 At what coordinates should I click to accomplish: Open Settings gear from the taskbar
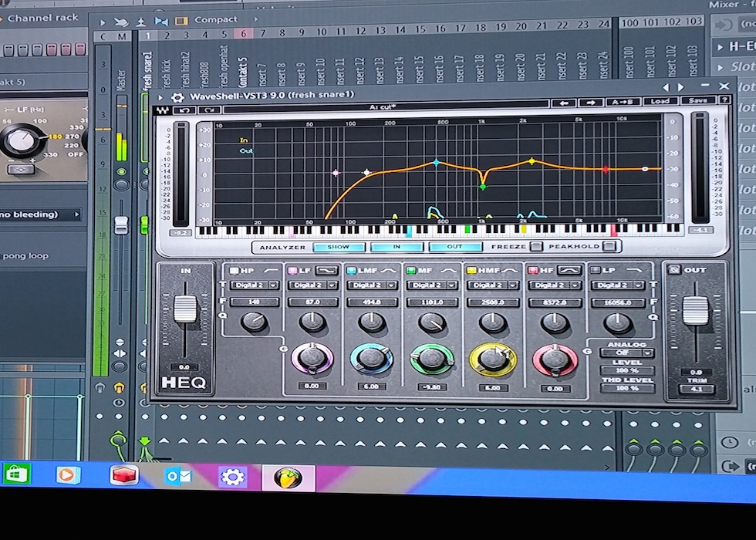[233, 478]
